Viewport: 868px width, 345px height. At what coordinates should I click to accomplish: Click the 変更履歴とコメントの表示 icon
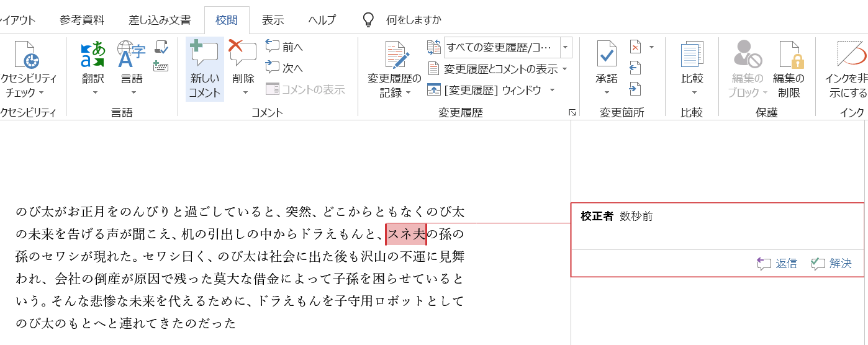pos(434,69)
